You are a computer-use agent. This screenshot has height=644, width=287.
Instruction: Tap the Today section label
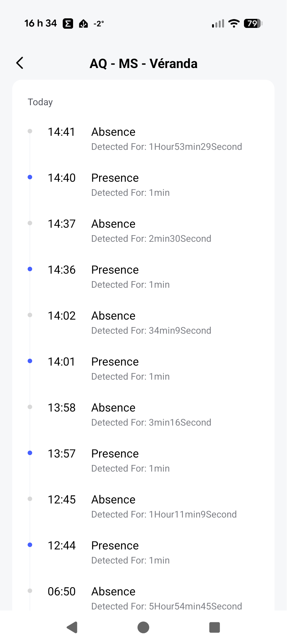click(x=40, y=102)
